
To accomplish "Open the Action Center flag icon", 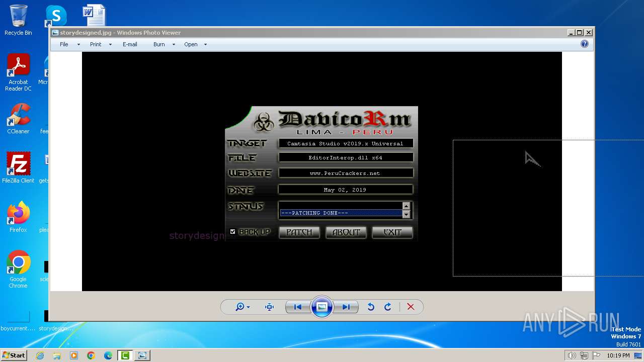I will 596,355.
